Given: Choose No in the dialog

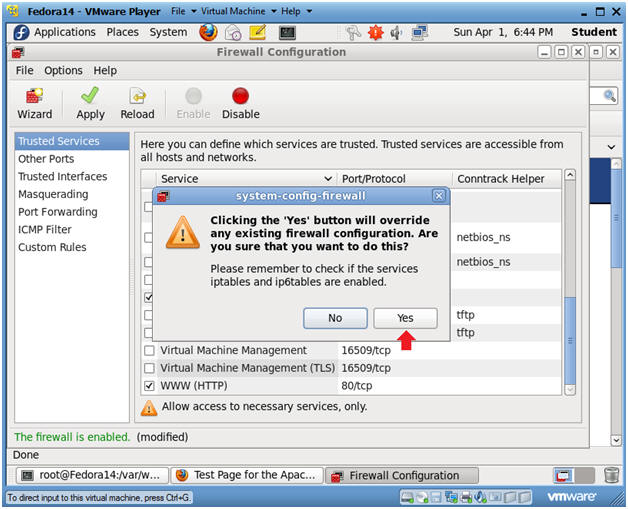Looking at the screenshot, I should click(x=335, y=318).
